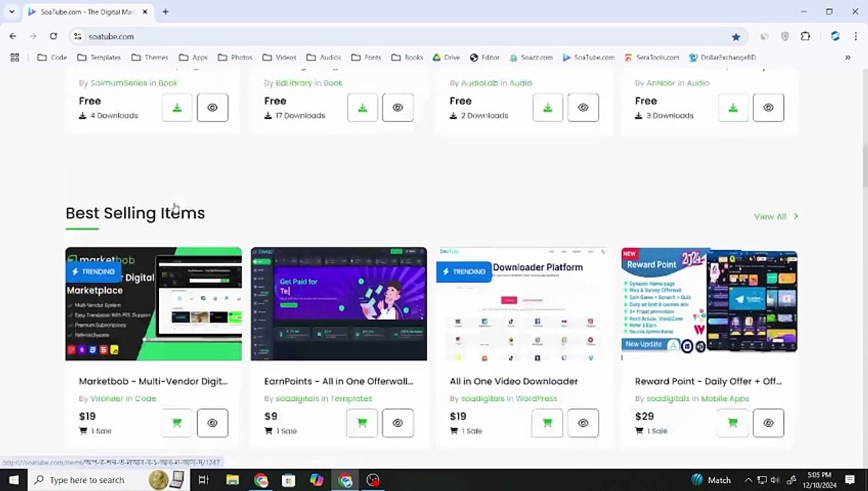Open Code bookmarks folder
The image size is (868, 491).
click(53, 57)
